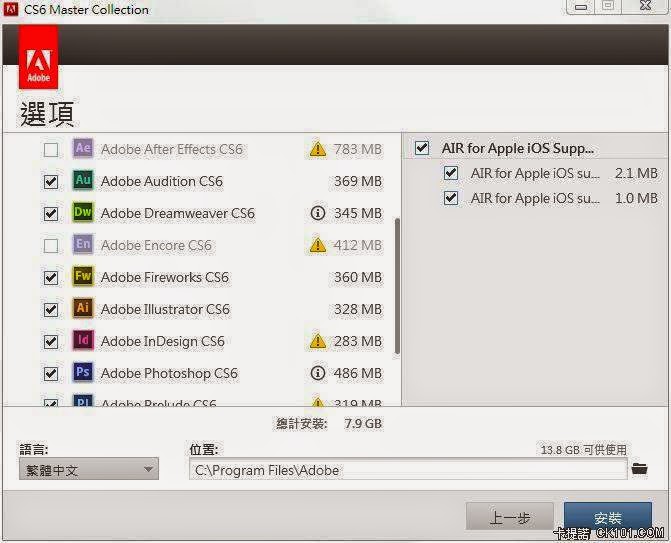Screen dimensions: 671x543
Task: Open the 語言 language dropdown showing 繁體中文
Action: click(x=89, y=469)
